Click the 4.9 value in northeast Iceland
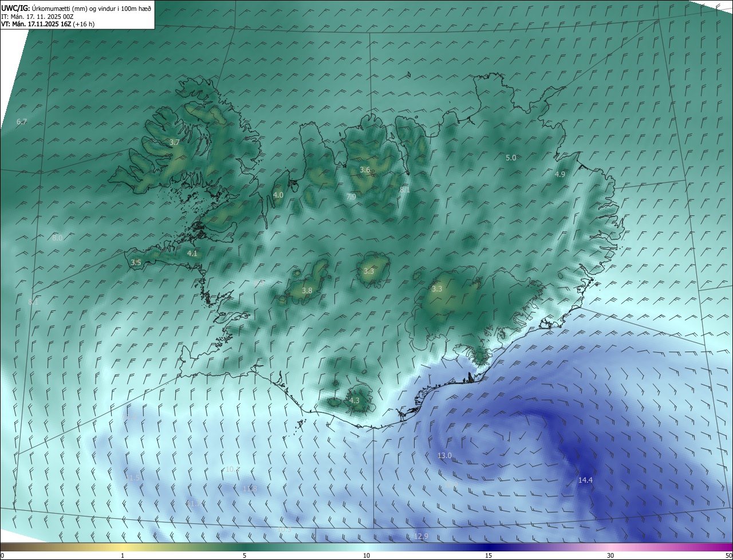733x560 pixels. pos(560,174)
